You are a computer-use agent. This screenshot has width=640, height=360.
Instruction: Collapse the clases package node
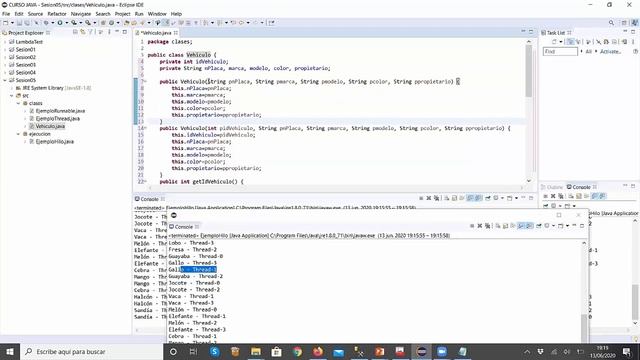click(18, 103)
